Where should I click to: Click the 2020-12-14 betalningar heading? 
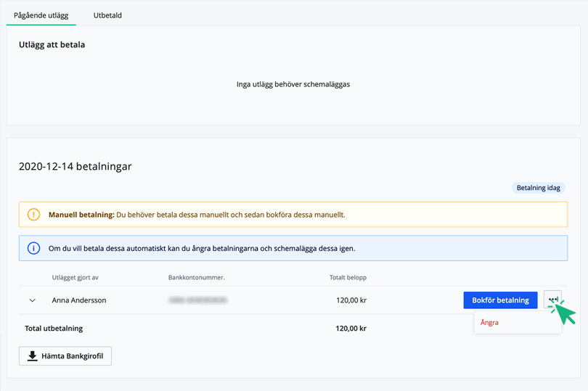pyautogui.click(x=75, y=166)
